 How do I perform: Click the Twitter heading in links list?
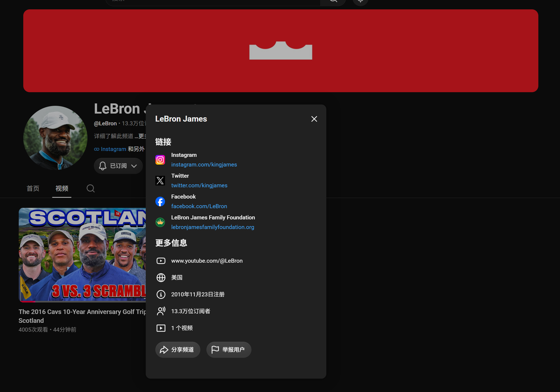tap(180, 176)
